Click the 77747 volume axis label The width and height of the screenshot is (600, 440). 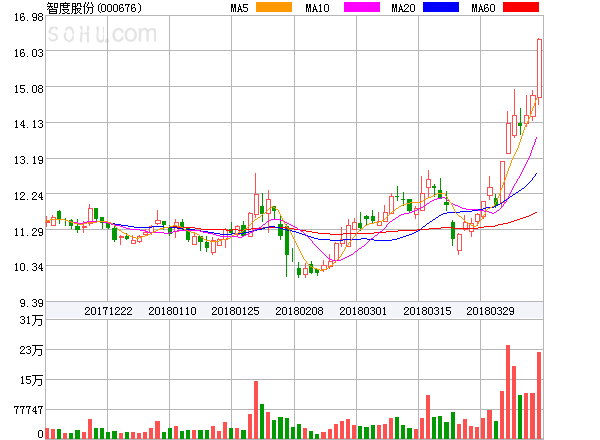click(29, 410)
